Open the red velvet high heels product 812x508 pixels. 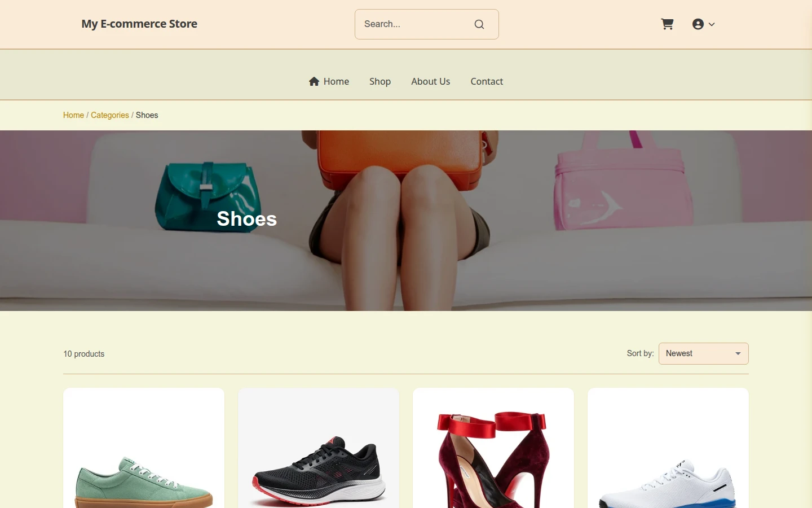click(x=493, y=448)
